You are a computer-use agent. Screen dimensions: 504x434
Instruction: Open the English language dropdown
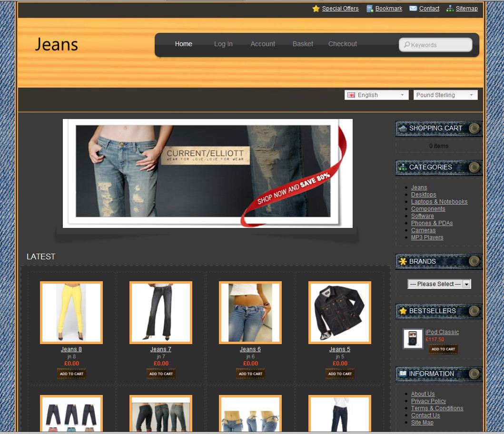[x=376, y=95]
